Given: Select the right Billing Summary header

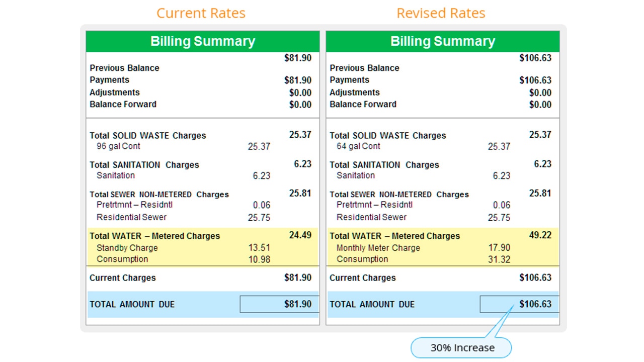Looking at the screenshot, I should pos(443,41).
